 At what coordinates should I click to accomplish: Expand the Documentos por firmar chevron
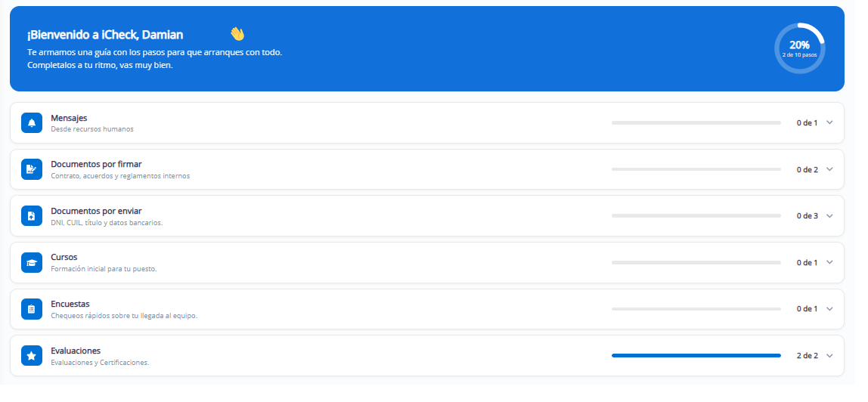(829, 169)
